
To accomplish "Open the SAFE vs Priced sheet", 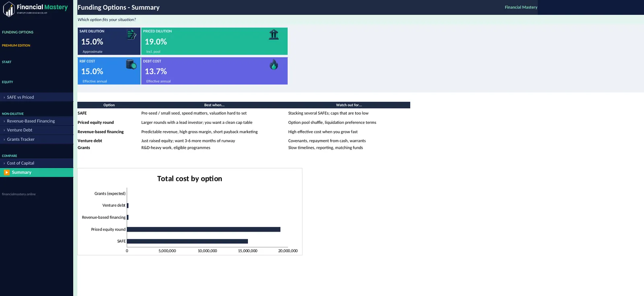I will [x=37, y=97].
